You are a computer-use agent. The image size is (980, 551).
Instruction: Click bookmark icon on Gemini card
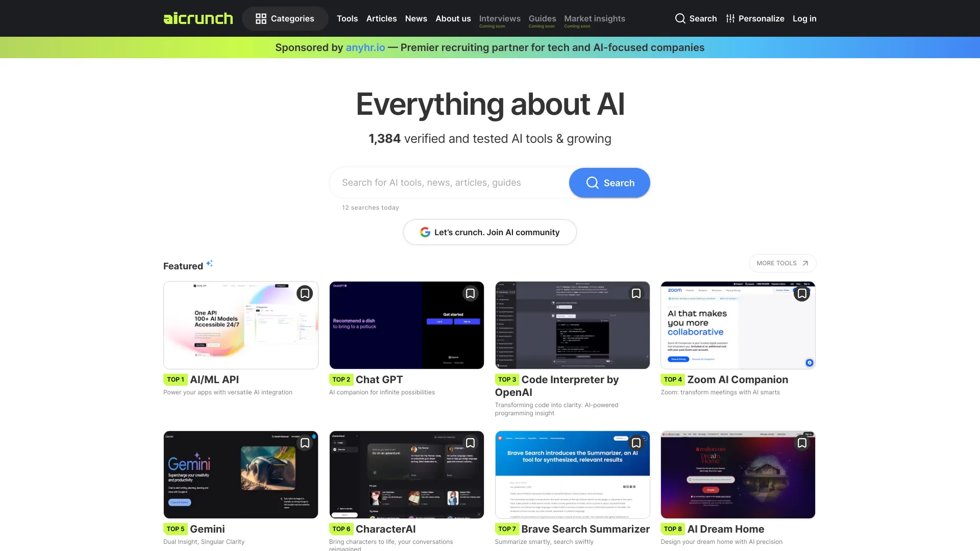point(304,443)
